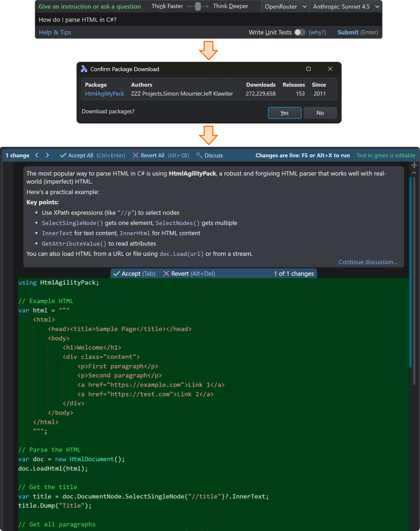Click the previous change arrow
The height and width of the screenshot is (531, 420).
click(37, 155)
